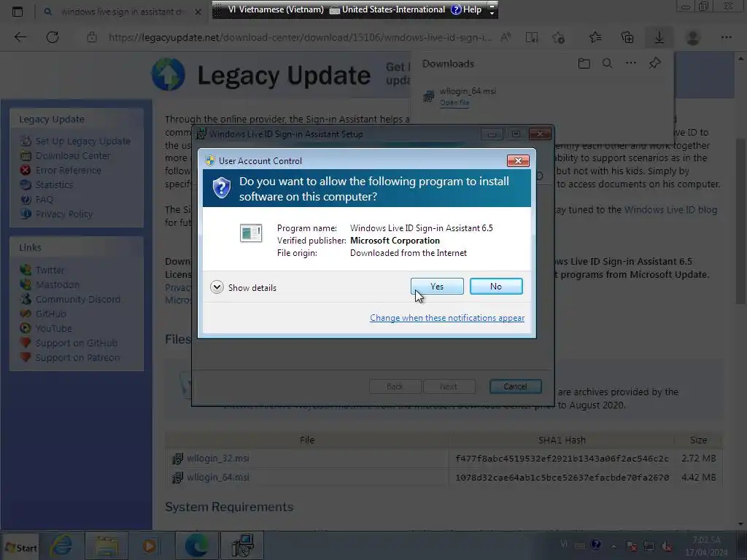The height and width of the screenshot is (560, 747).
Task: Open Statistics sidebar link
Action: click(54, 184)
